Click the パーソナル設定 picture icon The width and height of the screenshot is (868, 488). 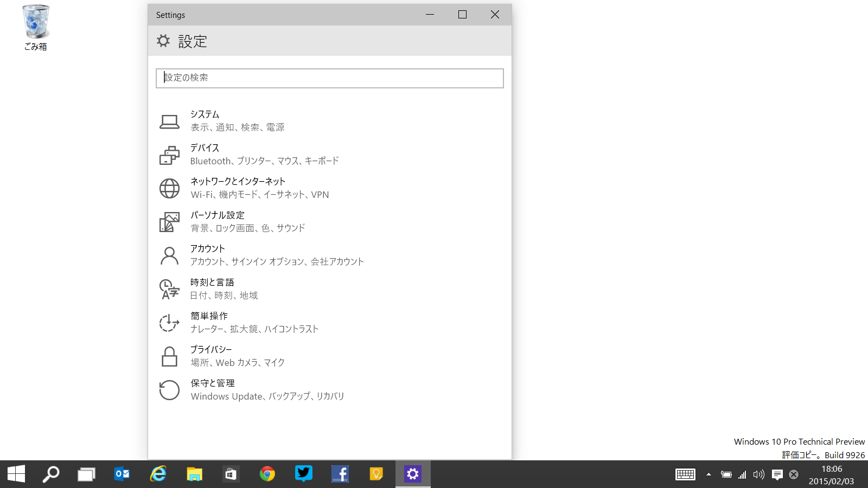[169, 222]
